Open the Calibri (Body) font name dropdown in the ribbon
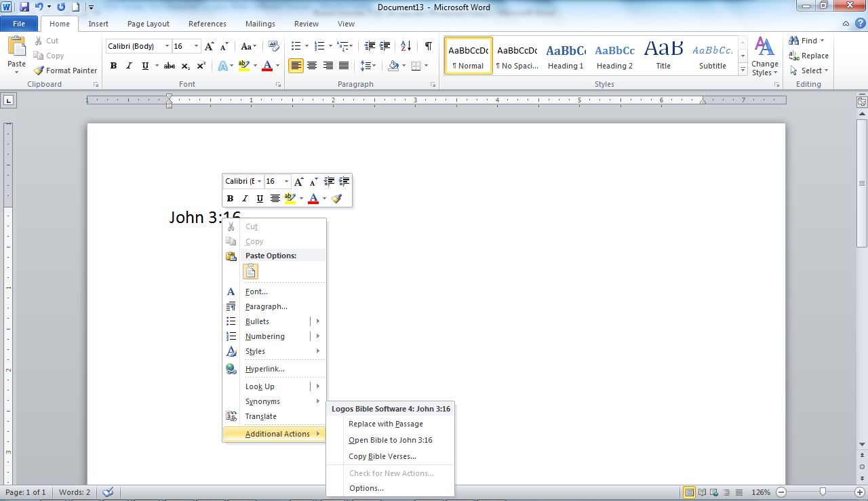The image size is (868, 501). [167, 46]
